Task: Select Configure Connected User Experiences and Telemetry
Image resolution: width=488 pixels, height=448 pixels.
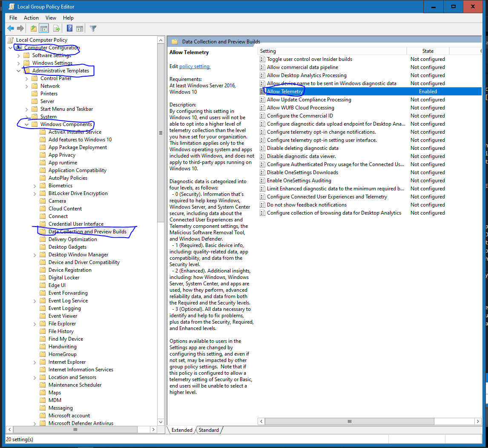Action: point(327,197)
